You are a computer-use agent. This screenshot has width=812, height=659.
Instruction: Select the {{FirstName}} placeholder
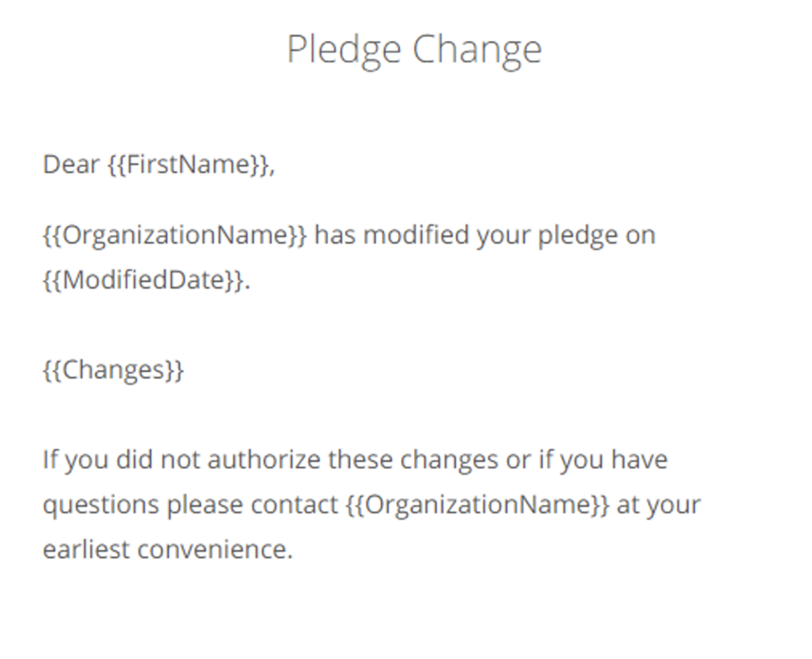coord(189,164)
